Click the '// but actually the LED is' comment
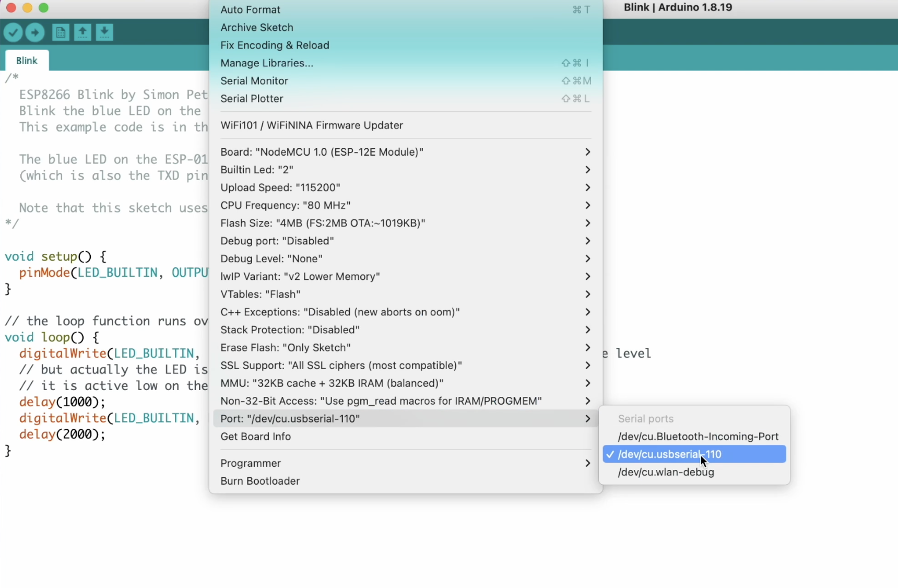 click(x=114, y=369)
